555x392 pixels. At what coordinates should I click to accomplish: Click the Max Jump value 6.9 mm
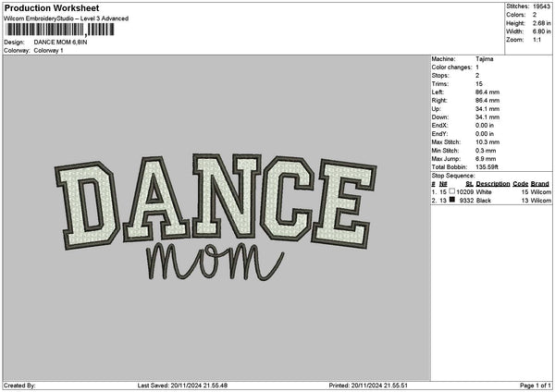tap(486, 159)
